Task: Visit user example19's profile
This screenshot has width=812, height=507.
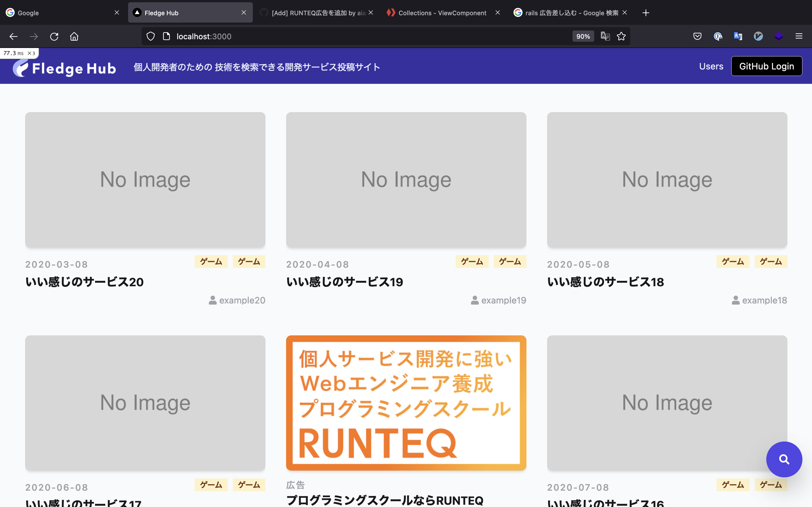Action: pos(499,300)
